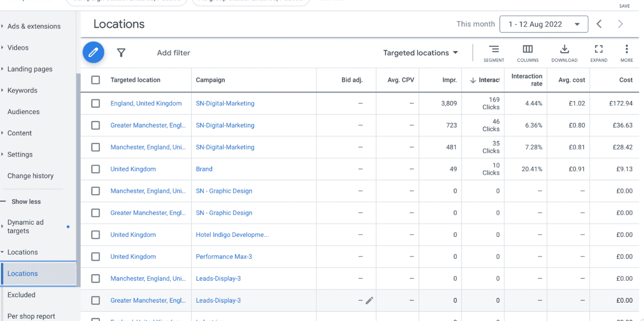Image resolution: width=644 pixels, height=321 pixels.
Task: Open Change history in the sidebar
Action: (x=30, y=176)
